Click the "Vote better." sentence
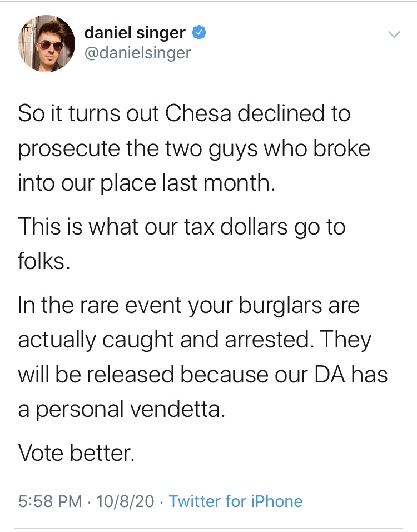This screenshot has width=417, height=532. (76, 454)
